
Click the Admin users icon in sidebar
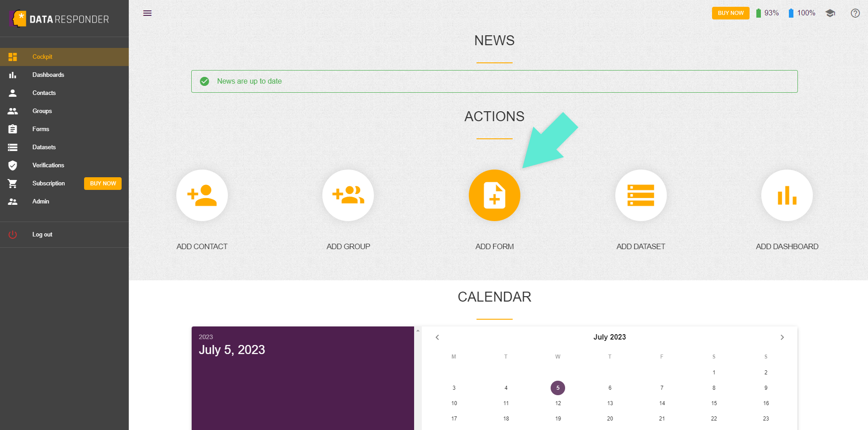coord(13,202)
